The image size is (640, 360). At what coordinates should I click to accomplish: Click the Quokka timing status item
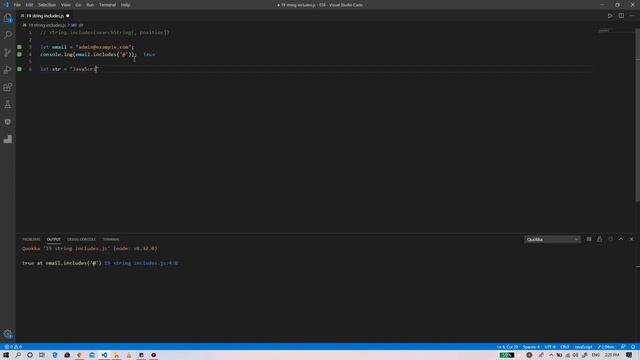pyautogui.click(x=606, y=347)
